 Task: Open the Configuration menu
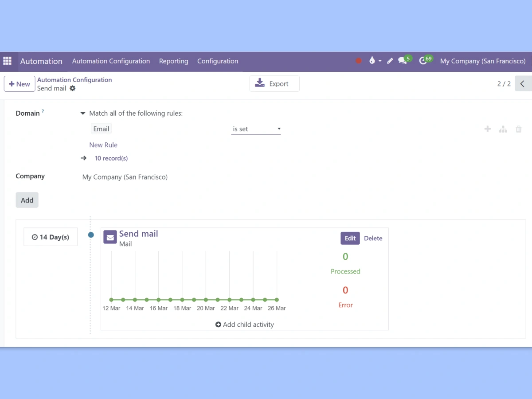tap(218, 61)
